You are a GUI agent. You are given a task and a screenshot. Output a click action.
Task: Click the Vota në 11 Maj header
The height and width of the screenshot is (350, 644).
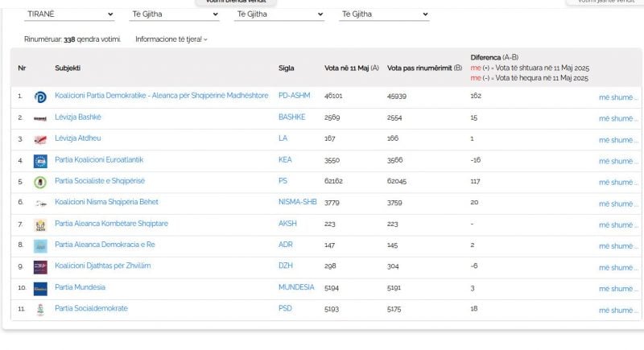point(352,68)
